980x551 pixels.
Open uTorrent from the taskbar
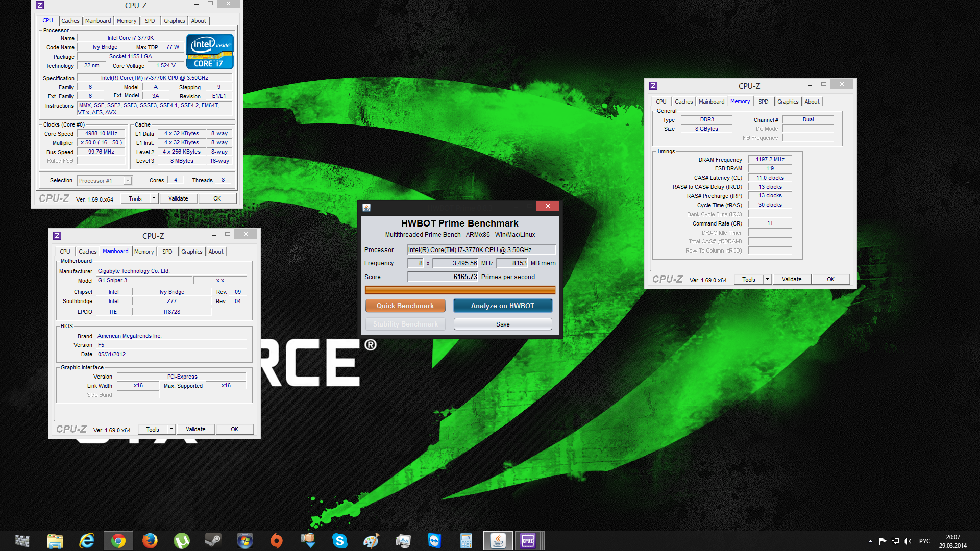182,541
